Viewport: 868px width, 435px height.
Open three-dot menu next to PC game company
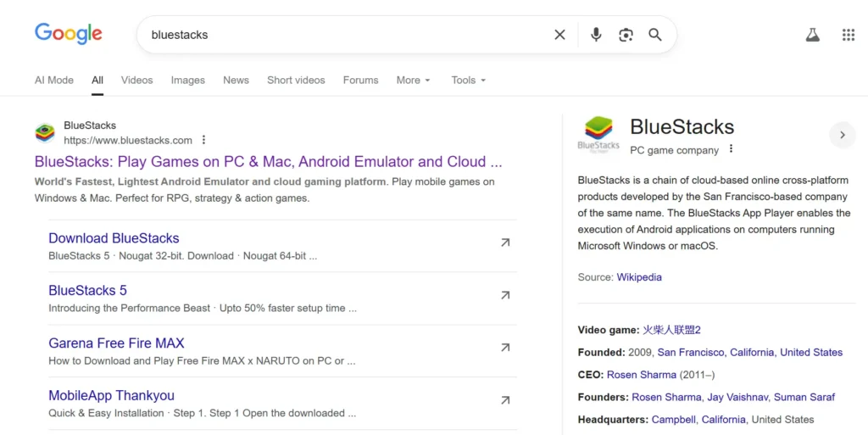[x=731, y=149]
